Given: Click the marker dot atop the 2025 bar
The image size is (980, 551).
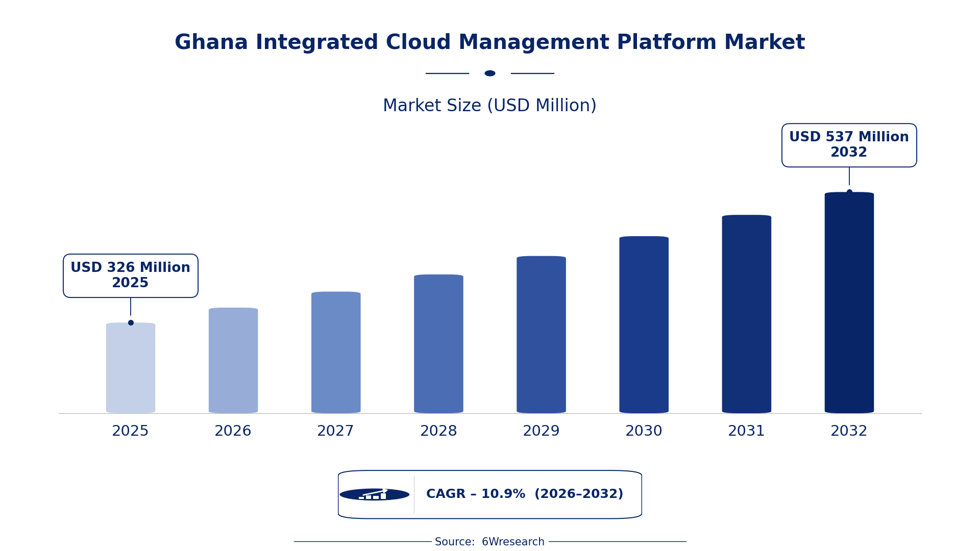Looking at the screenshot, I should (131, 322).
